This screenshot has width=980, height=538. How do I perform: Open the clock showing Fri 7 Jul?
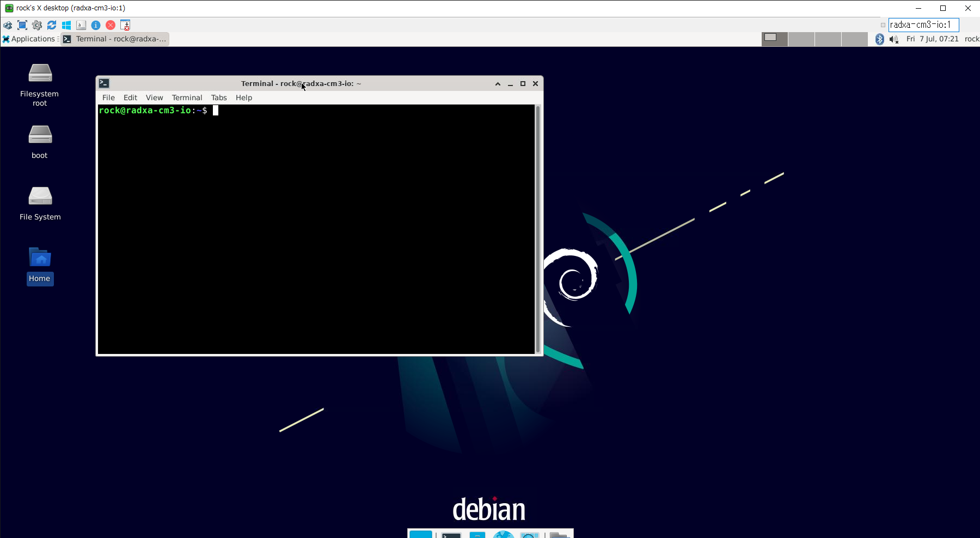tap(932, 39)
